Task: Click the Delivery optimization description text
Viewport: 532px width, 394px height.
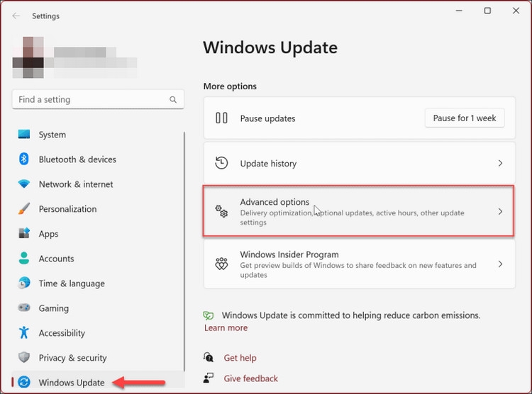Action: pos(352,218)
